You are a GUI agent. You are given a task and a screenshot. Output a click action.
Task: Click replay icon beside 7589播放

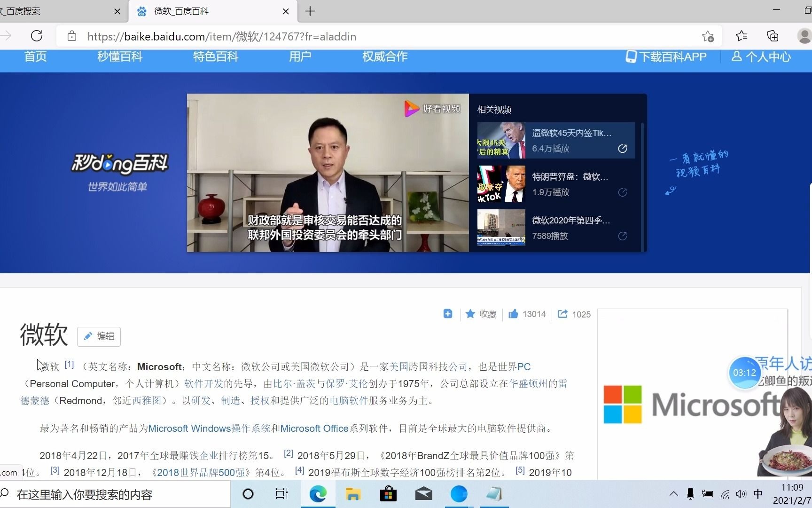623,236
